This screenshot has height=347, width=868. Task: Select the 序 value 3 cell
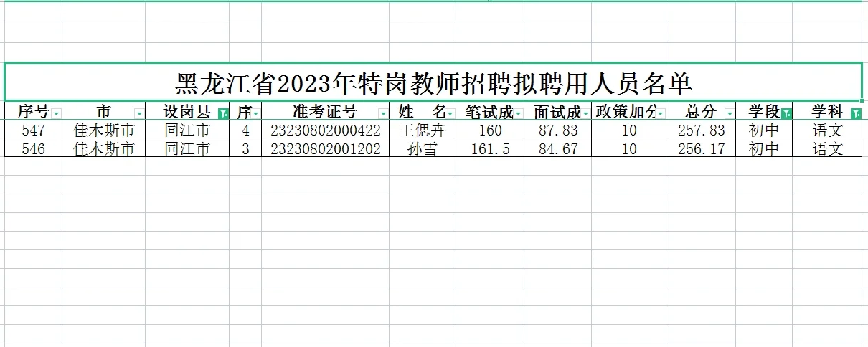[246, 148]
